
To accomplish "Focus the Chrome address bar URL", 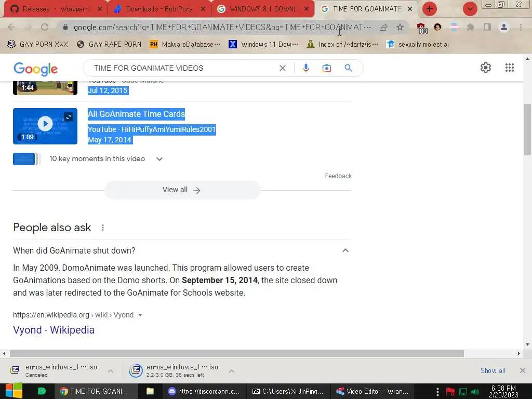I will (x=222, y=27).
